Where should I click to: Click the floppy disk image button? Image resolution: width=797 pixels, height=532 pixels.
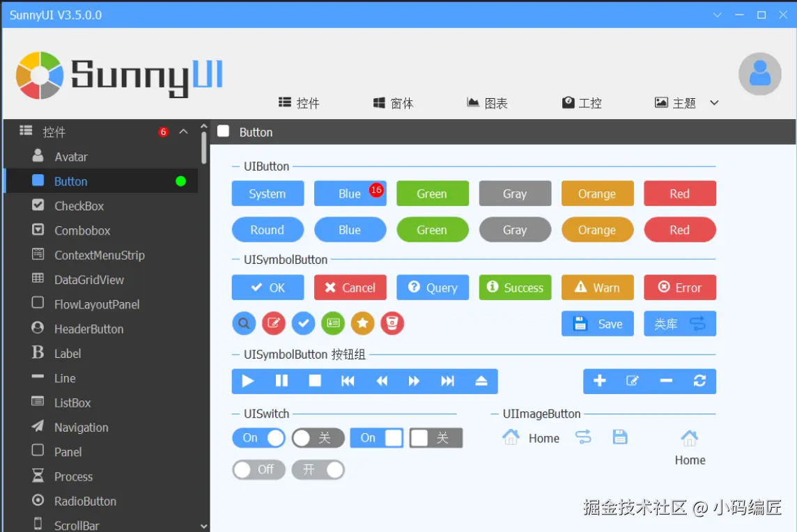click(x=619, y=437)
